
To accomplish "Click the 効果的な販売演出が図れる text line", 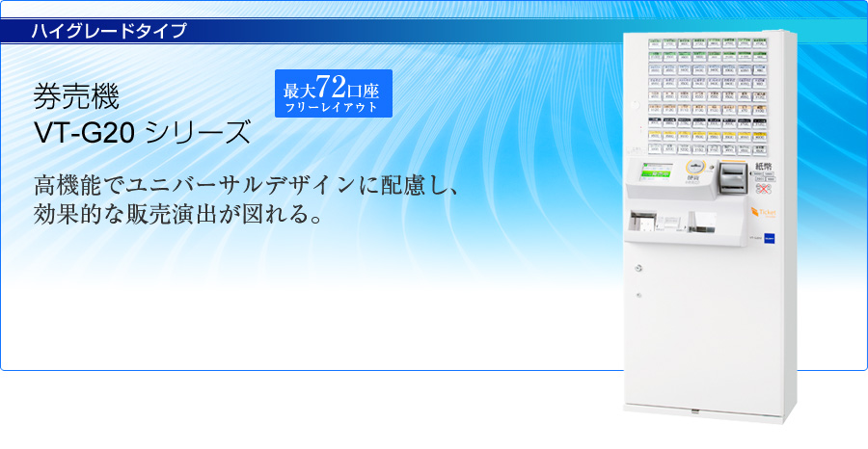I will 178,215.
